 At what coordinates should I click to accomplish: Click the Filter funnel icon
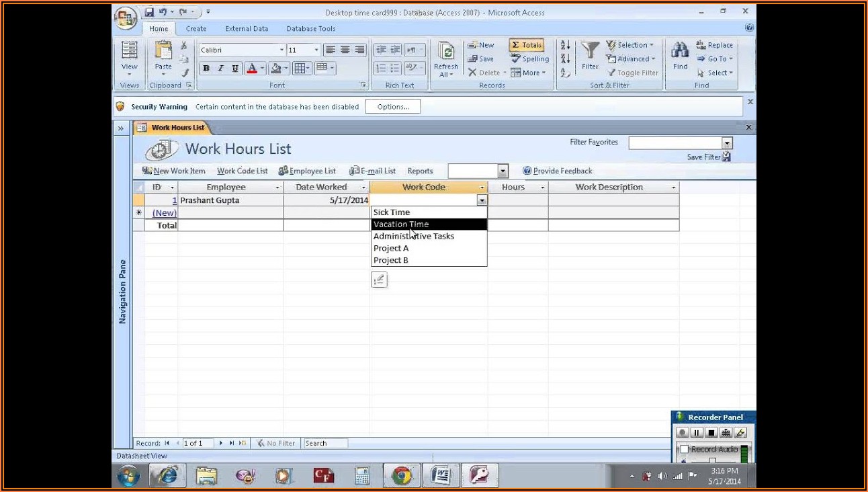point(590,52)
